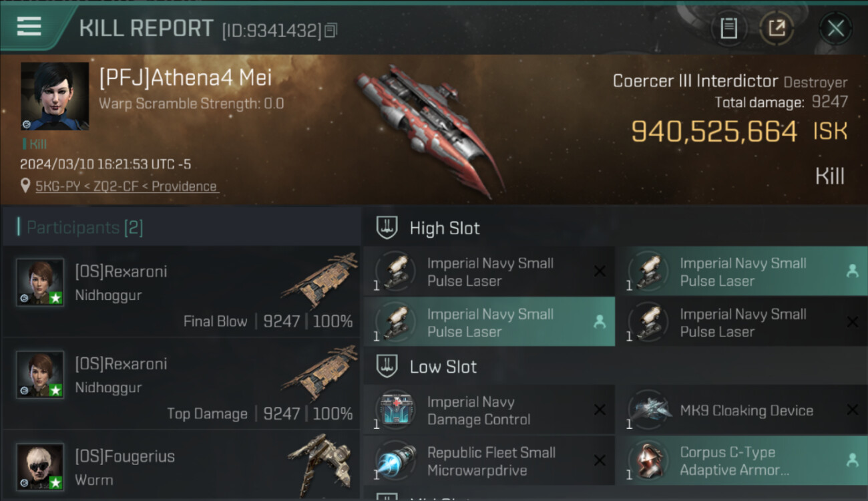Open the hamburger menu
This screenshot has height=501, width=868.
tap(29, 27)
